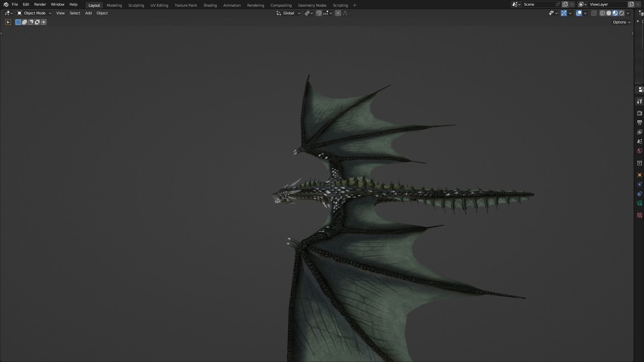Open the gizmo options dropdown arrow

coord(570,13)
